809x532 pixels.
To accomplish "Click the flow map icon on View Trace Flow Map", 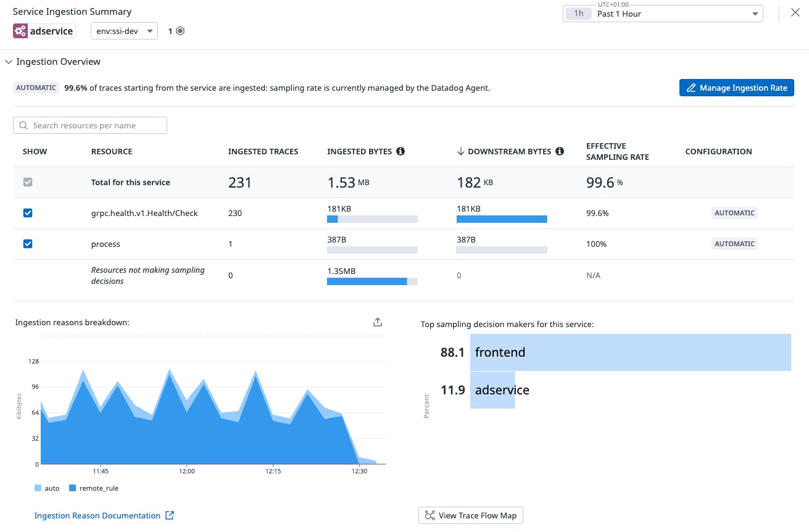I will pyautogui.click(x=429, y=515).
